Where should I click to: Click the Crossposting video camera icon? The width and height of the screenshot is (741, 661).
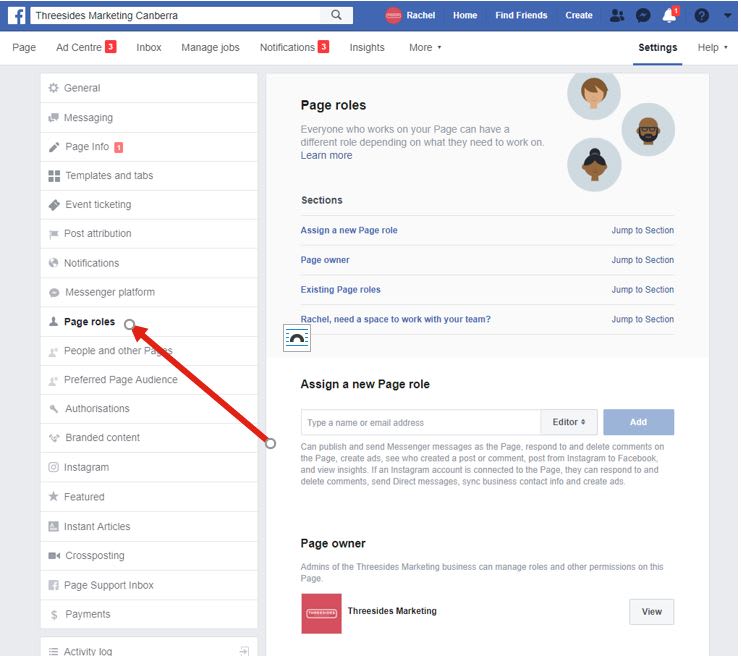tap(54, 557)
